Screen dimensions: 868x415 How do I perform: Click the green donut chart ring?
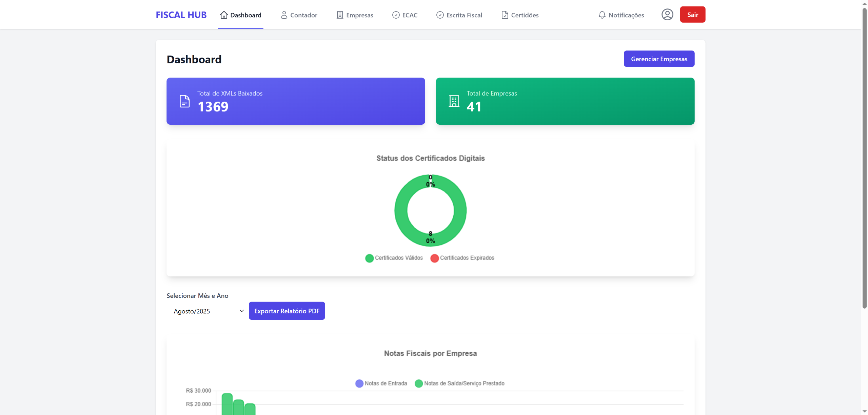[x=401, y=210]
